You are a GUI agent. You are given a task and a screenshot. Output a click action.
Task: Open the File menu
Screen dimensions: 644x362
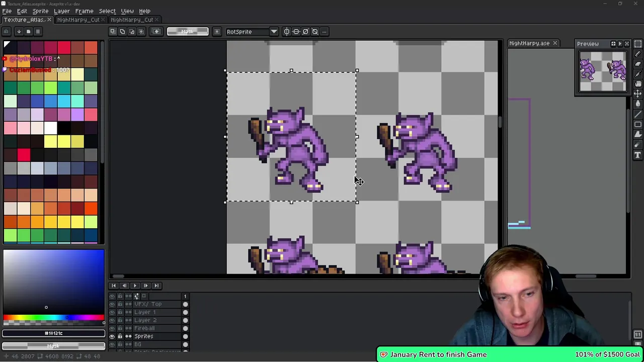pyautogui.click(x=7, y=11)
